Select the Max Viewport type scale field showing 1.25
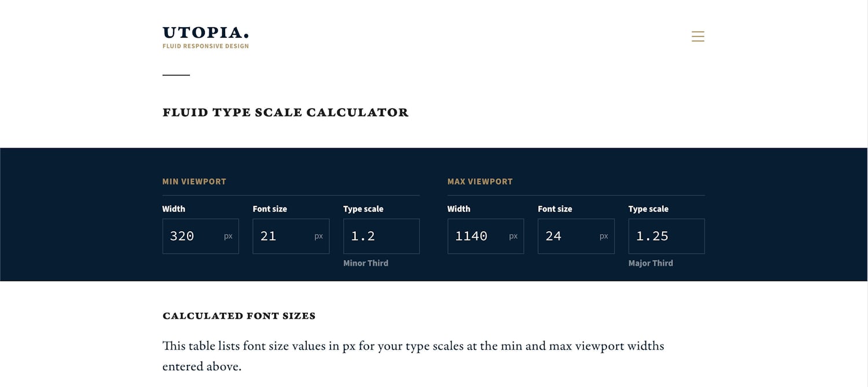This screenshot has width=868, height=387. (x=666, y=236)
